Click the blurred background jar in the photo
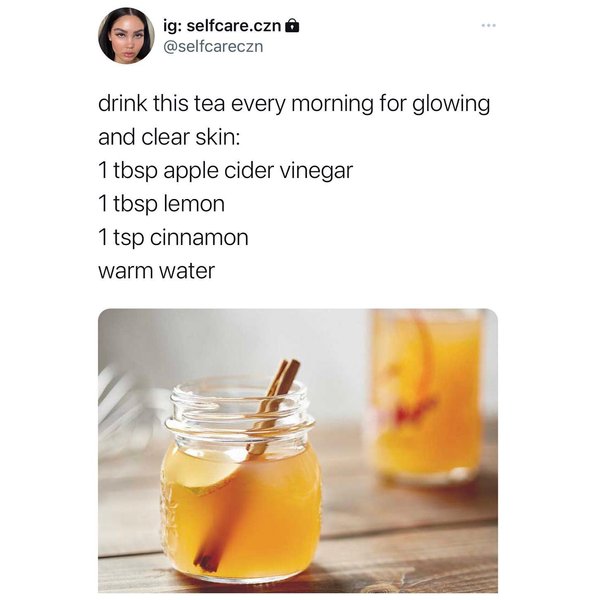This screenshot has width=595, height=600. (427, 394)
